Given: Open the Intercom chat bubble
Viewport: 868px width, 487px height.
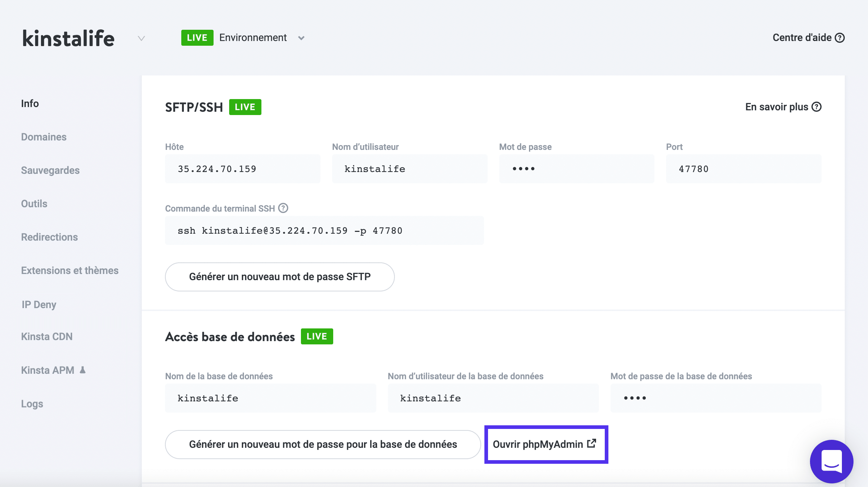Looking at the screenshot, I should point(831,461).
